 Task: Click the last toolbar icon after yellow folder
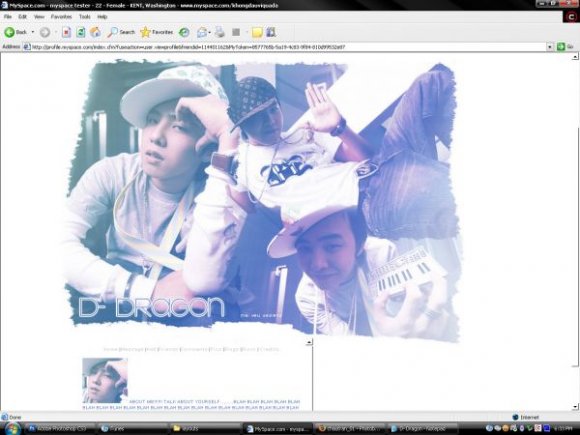pos(271,32)
